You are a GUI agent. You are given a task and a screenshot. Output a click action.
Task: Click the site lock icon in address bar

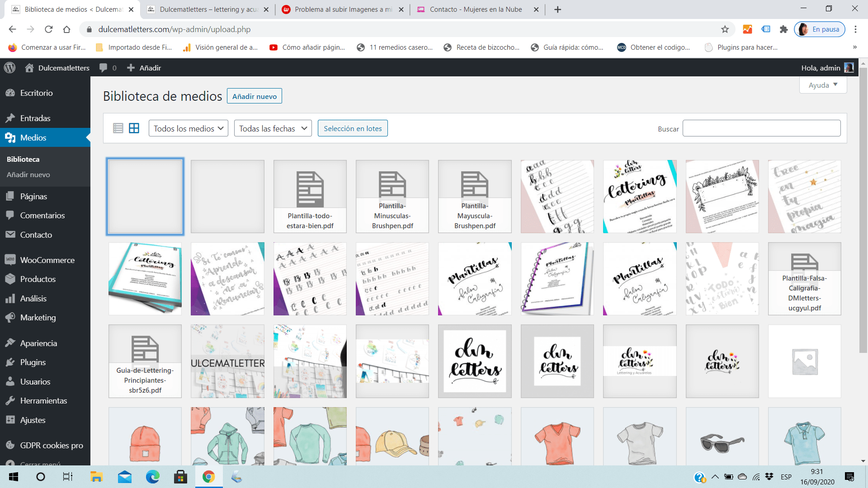coord(89,29)
